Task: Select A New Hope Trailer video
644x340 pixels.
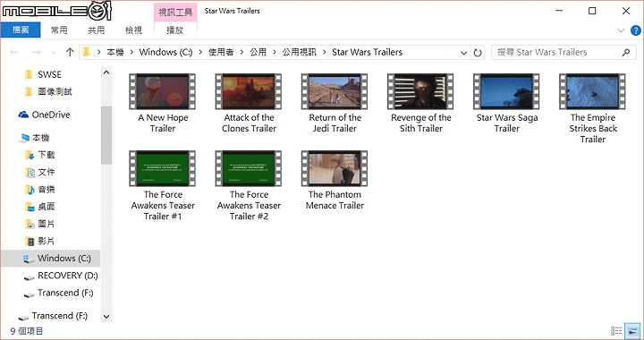Action: pyautogui.click(x=163, y=104)
